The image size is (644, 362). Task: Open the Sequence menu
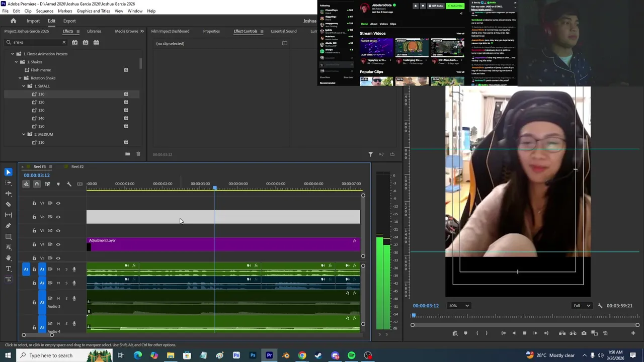(x=44, y=11)
